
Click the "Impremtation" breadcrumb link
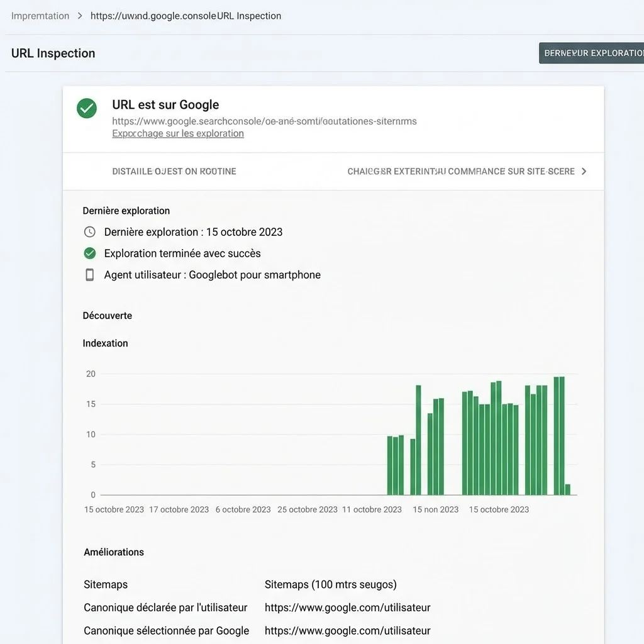(40, 15)
